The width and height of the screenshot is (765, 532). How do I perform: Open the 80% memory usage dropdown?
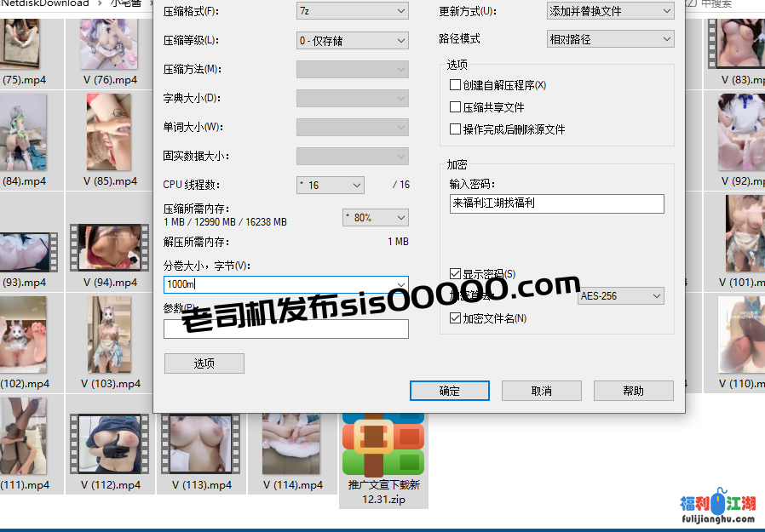pyautogui.click(x=375, y=218)
